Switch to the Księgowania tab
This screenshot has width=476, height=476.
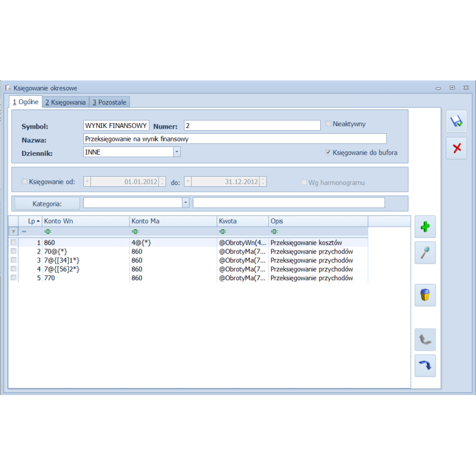click(x=65, y=102)
